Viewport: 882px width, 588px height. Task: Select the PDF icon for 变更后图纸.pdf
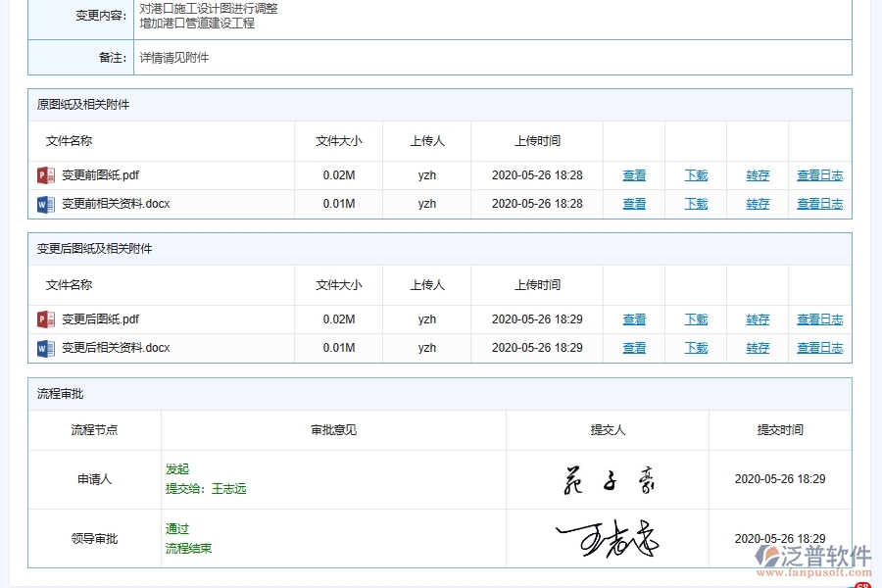point(43,319)
